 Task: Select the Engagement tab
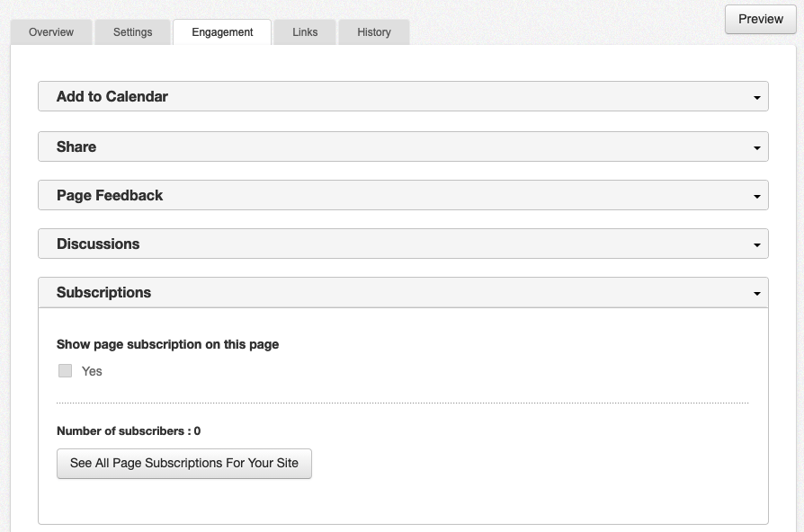pyautogui.click(x=221, y=31)
